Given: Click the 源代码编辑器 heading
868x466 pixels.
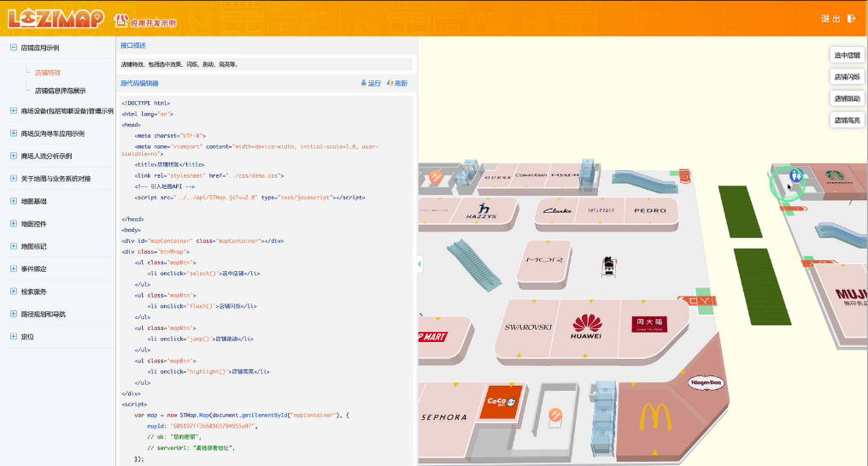Looking at the screenshot, I should (139, 83).
